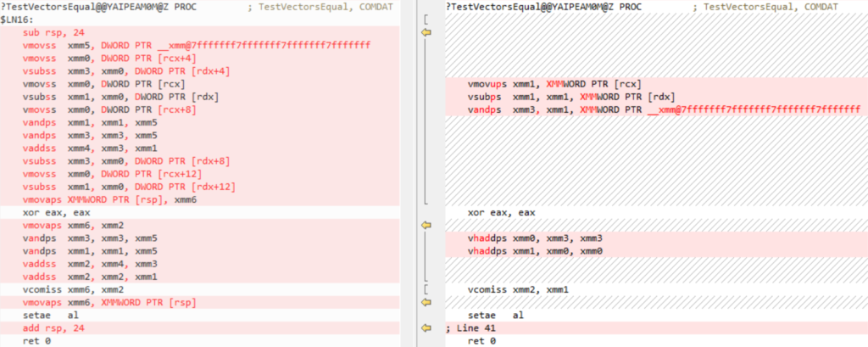Viewport: 868px width, 347px height.
Task: Click the merge arrow beside 'vmovaps xmm6, xmm2'
Action: [426, 225]
